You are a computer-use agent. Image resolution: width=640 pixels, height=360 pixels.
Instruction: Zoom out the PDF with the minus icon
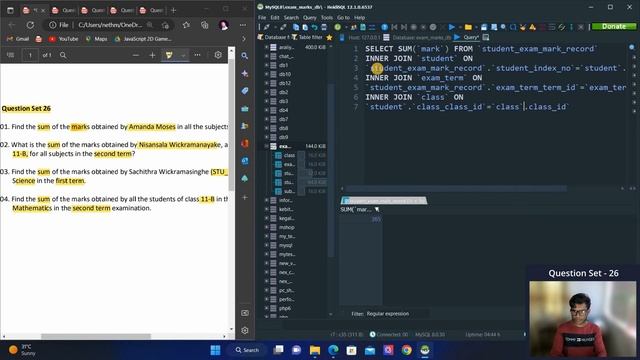tap(136, 55)
